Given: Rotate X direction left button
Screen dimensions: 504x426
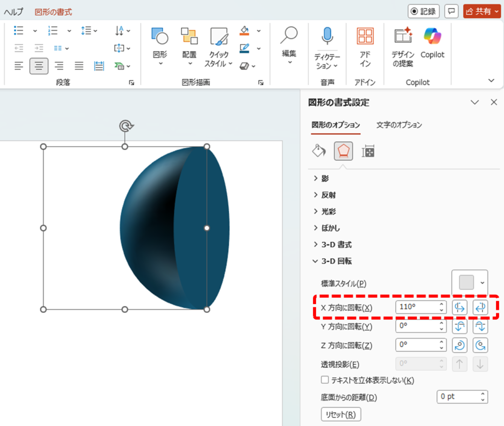Looking at the screenshot, I should pyautogui.click(x=459, y=307).
